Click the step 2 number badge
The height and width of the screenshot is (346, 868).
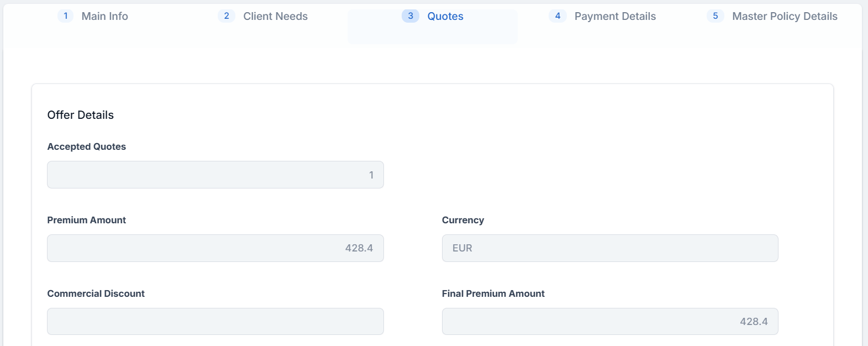(227, 16)
